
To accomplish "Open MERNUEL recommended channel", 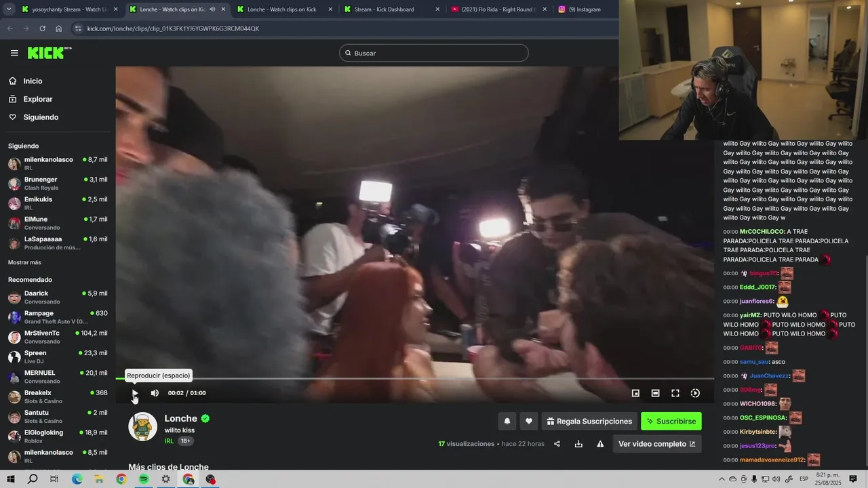I will (58, 377).
